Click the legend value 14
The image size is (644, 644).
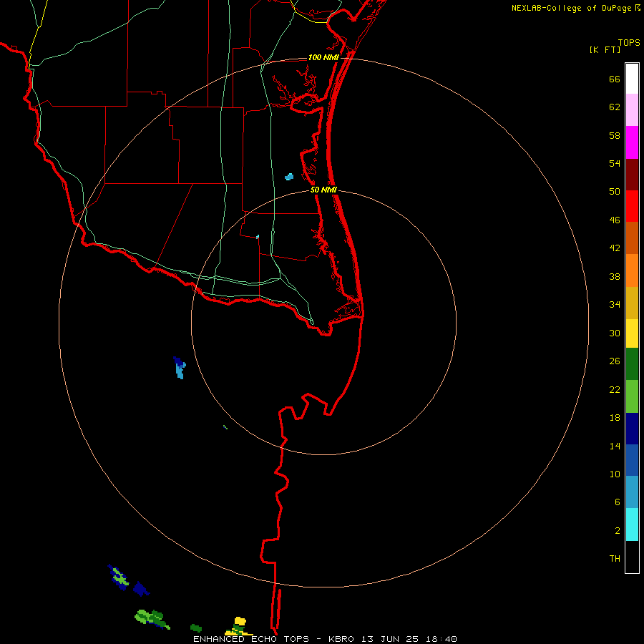tap(615, 446)
